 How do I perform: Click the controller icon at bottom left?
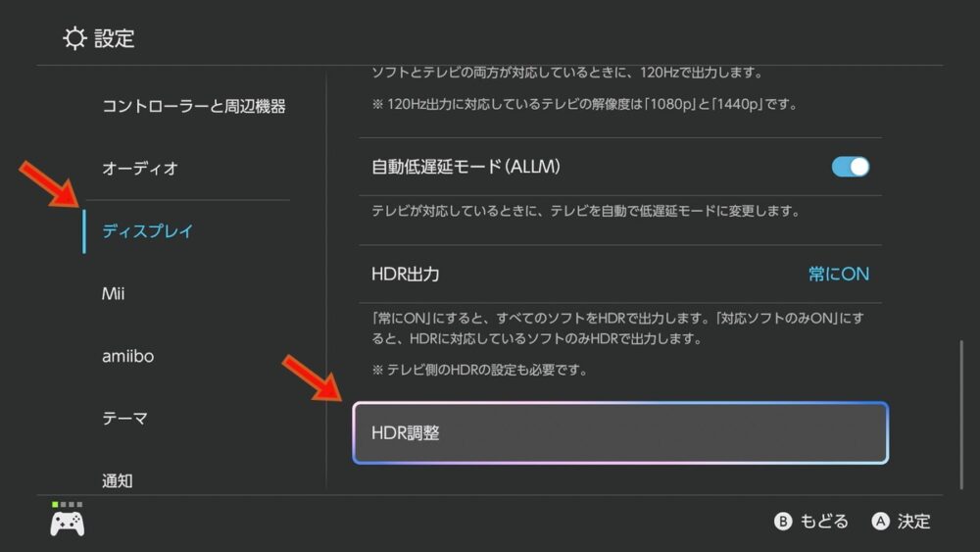pos(68,524)
